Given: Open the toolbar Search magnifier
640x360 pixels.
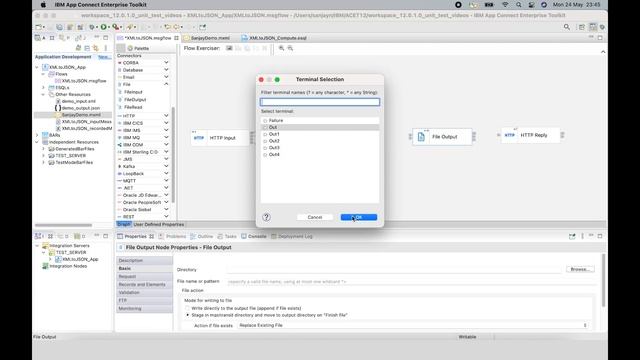Looking at the screenshot, I should coord(567,27).
